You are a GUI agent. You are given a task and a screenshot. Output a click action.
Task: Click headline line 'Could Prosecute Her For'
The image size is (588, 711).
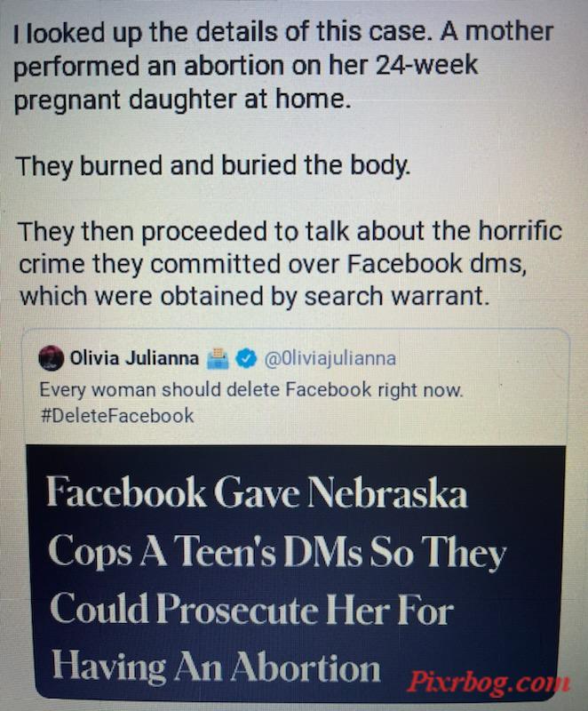click(251, 610)
